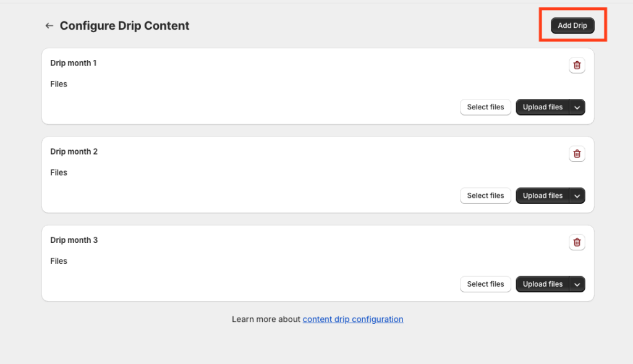
Task: Delete Drip month 3 with trash icon
Action: [577, 242]
